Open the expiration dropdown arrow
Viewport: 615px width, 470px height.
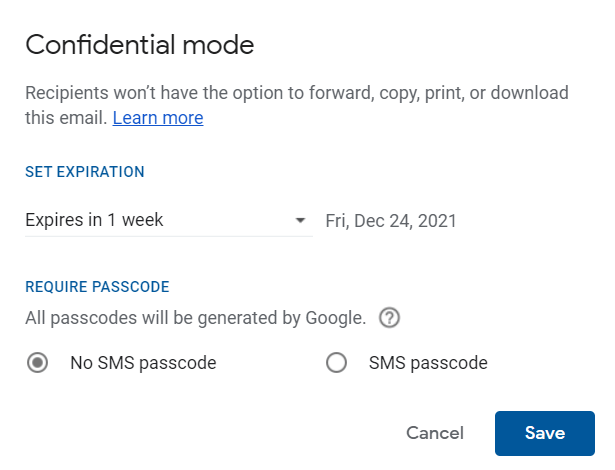pyautogui.click(x=300, y=220)
